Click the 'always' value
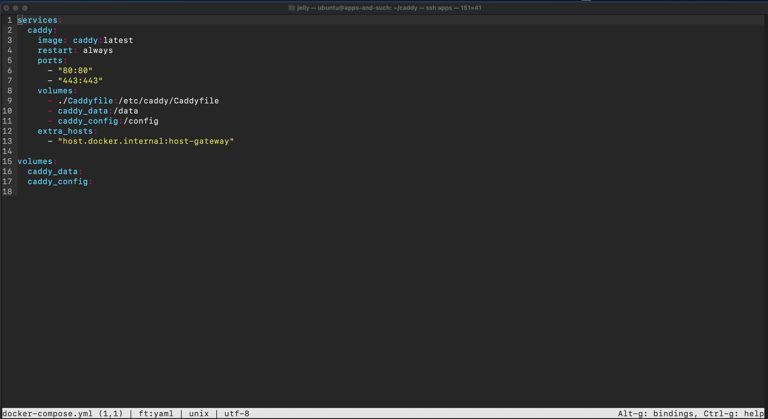The width and height of the screenshot is (768, 419). click(97, 50)
